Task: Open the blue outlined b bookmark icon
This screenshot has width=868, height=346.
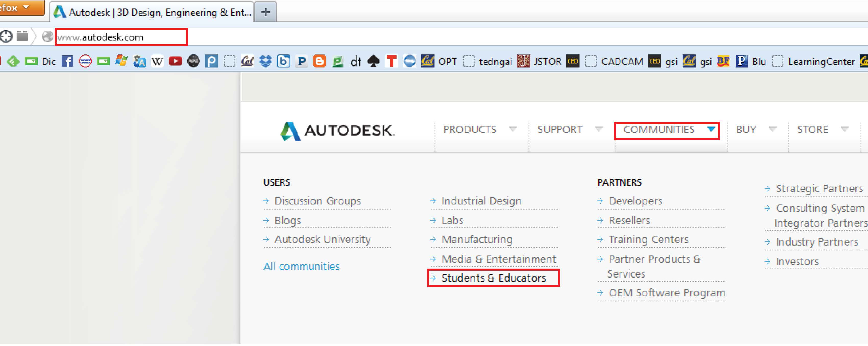Action: point(283,61)
